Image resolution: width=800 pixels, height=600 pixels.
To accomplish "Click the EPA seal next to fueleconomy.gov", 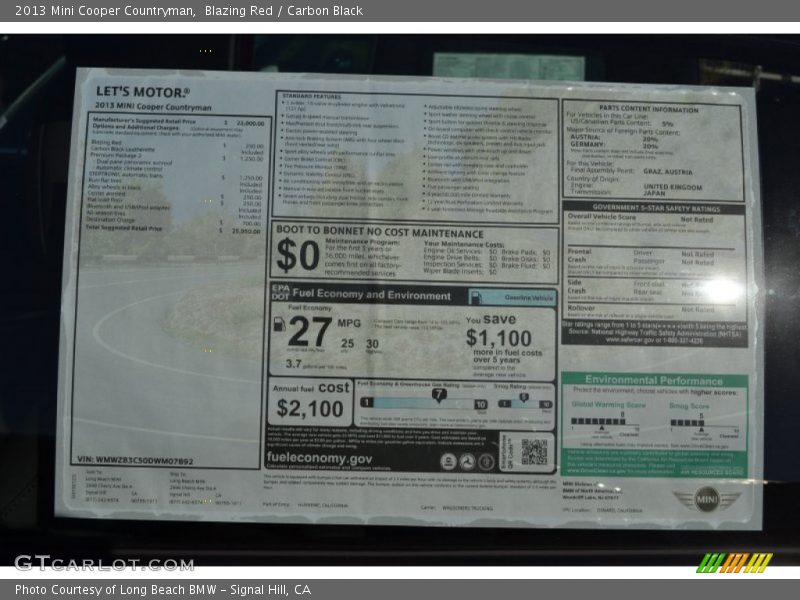I will (x=448, y=462).
